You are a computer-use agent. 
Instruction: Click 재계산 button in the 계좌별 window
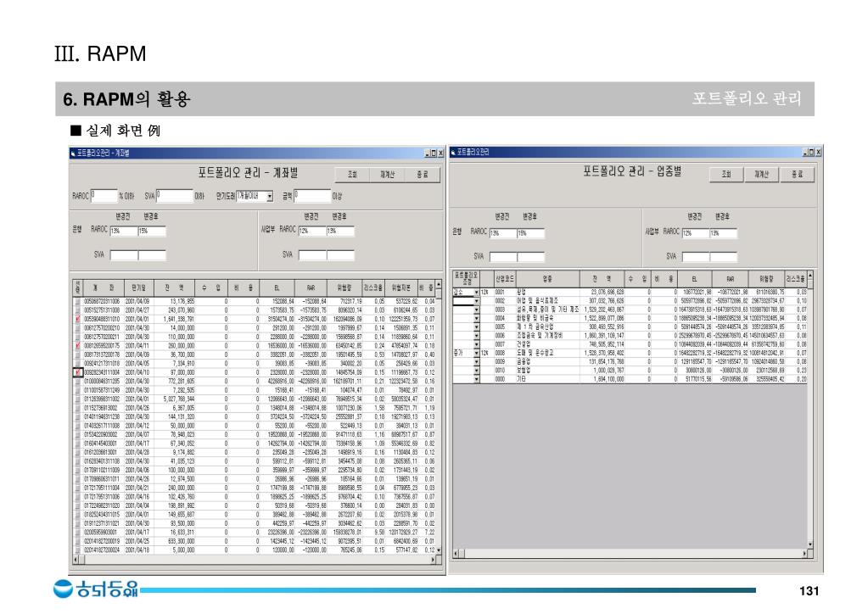(x=388, y=175)
